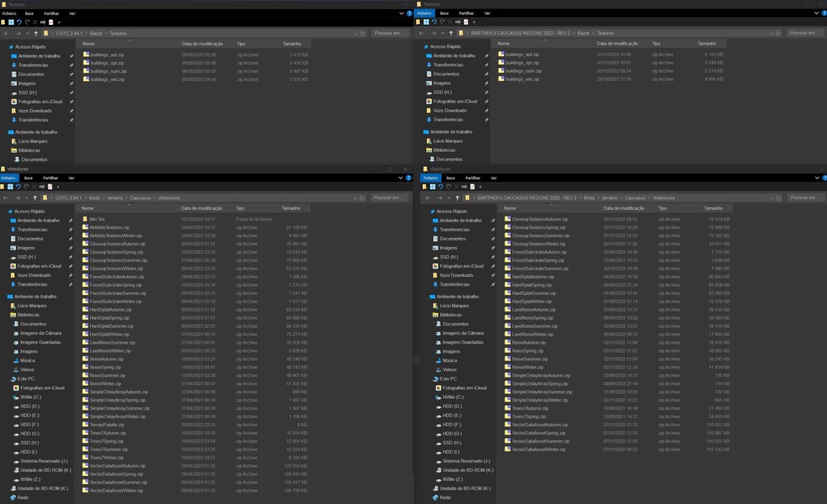Screen dimensions: 827x504
Task: Open the Quick Access Toolbar customization dropdown
Action: pyautogui.click(x=59, y=22)
